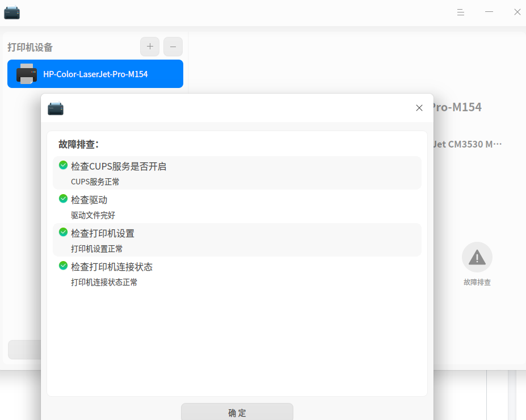This screenshot has height=420, width=526.
Task: Select the 检查驱动 row text
Action: [89, 200]
